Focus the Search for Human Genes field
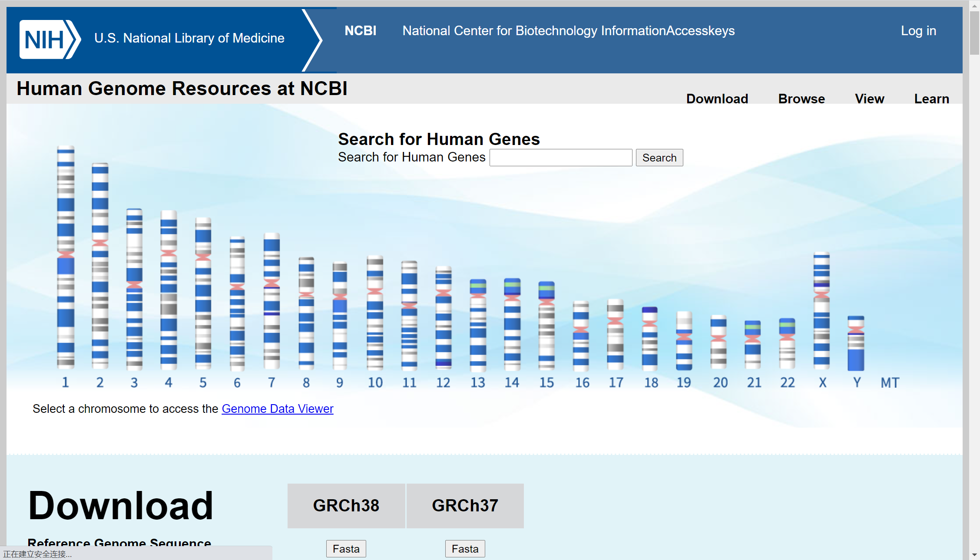The width and height of the screenshot is (980, 560). click(x=561, y=158)
